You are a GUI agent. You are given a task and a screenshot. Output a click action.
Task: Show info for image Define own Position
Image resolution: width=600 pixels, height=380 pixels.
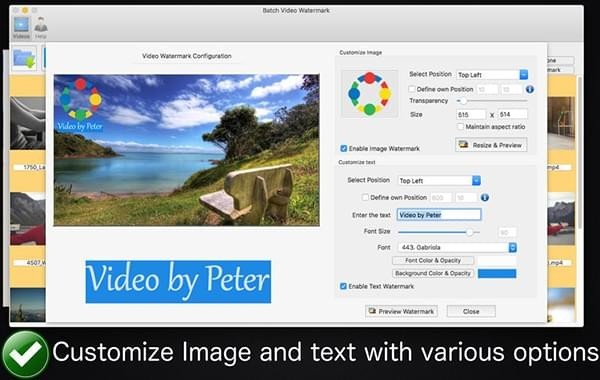pos(530,89)
